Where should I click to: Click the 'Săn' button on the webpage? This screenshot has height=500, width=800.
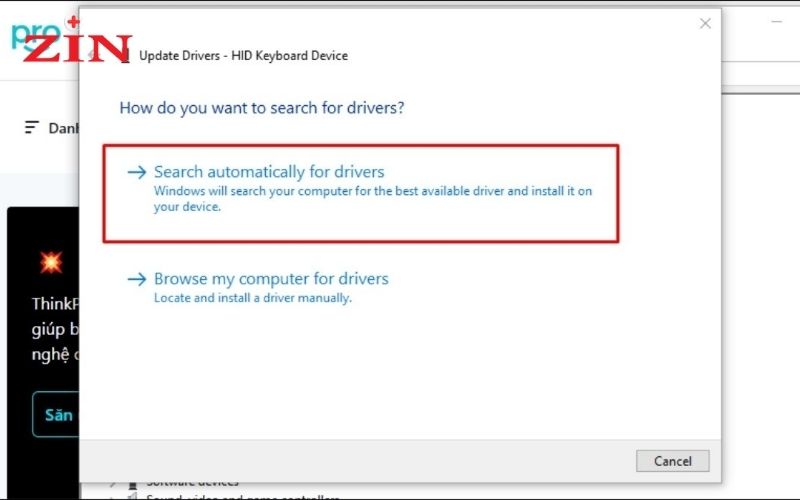click(56, 414)
